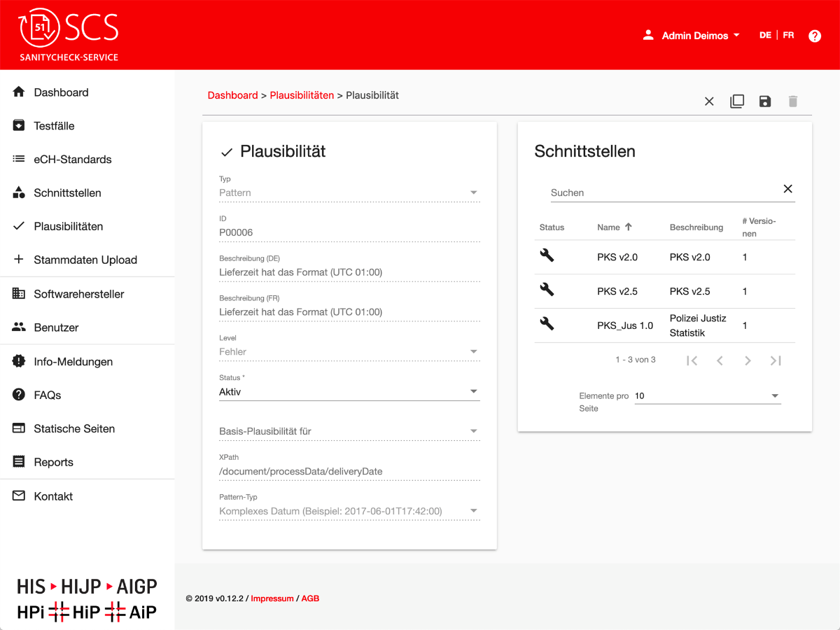Open the Impressum footer link

point(272,598)
